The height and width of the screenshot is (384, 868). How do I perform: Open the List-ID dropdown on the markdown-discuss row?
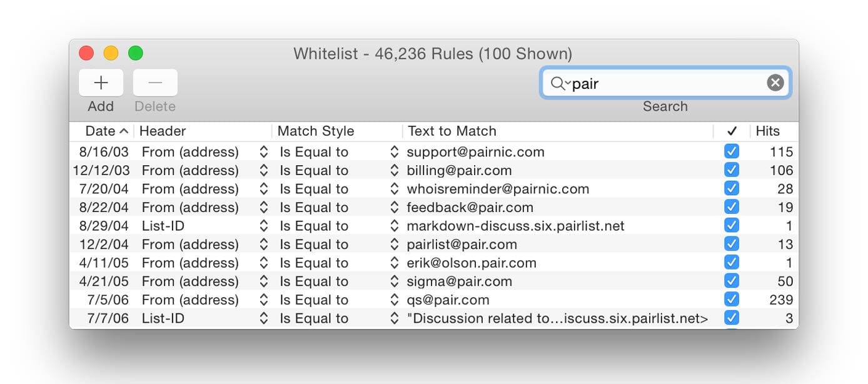[264, 225]
